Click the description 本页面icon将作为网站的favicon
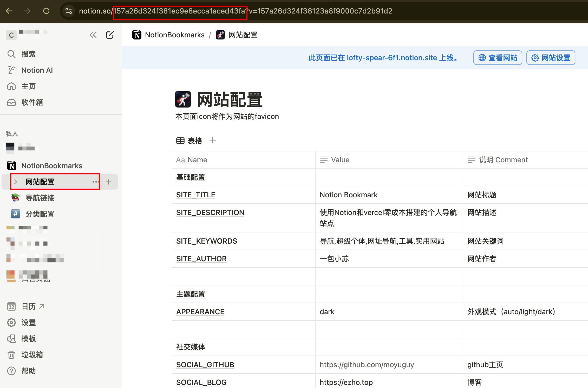 tap(227, 116)
